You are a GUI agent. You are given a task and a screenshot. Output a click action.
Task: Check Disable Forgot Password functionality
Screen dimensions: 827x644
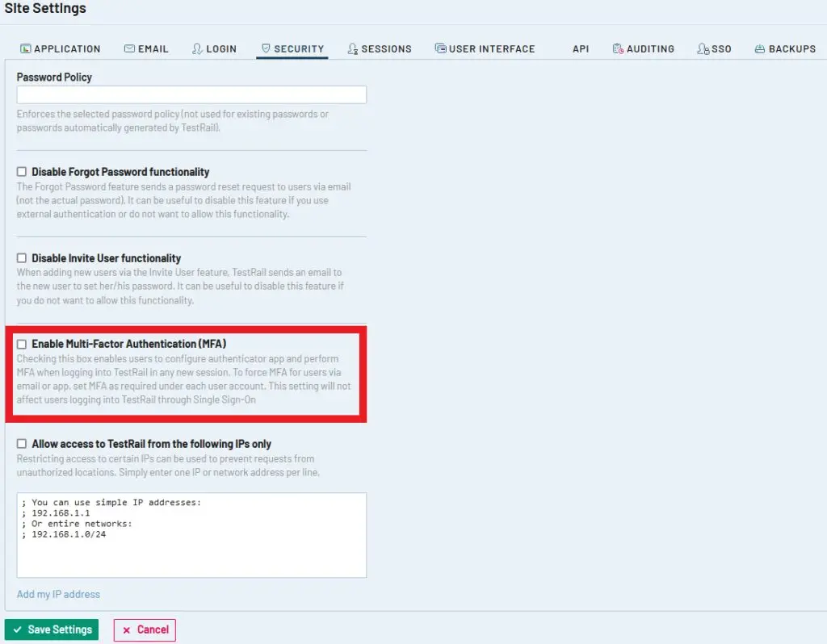click(x=22, y=172)
